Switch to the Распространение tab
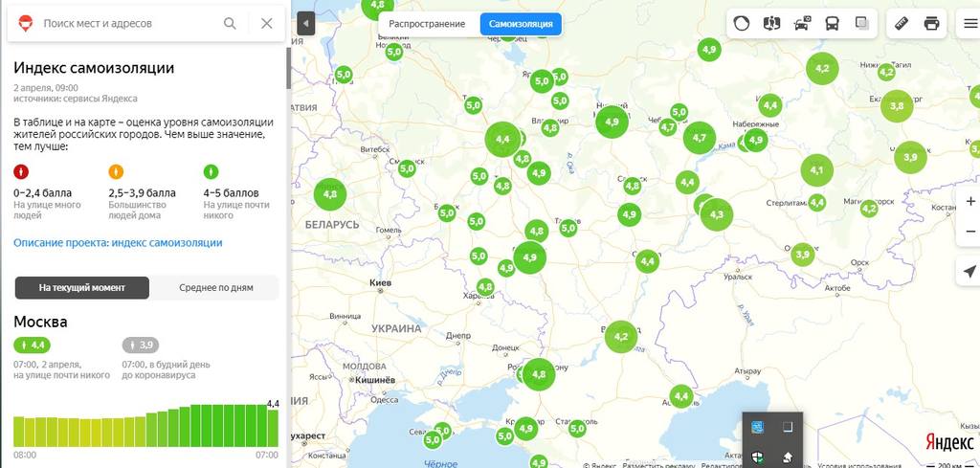 (427, 24)
